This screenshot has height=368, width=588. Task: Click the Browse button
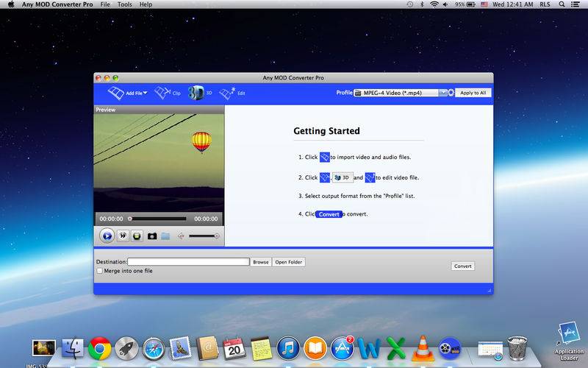261,262
